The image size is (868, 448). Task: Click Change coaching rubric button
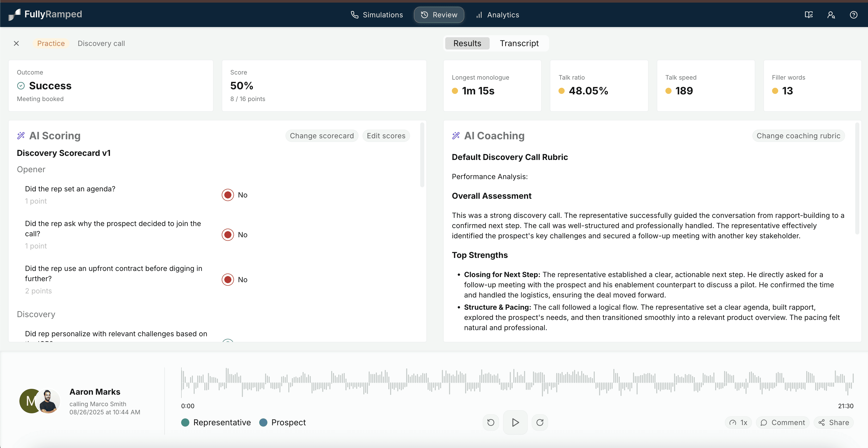coord(798,136)
